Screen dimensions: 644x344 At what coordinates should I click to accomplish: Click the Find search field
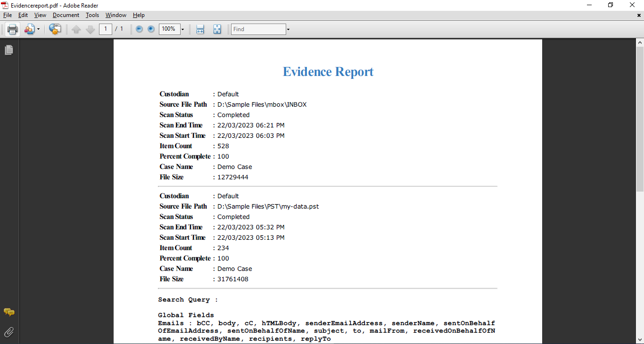point(258,29)
